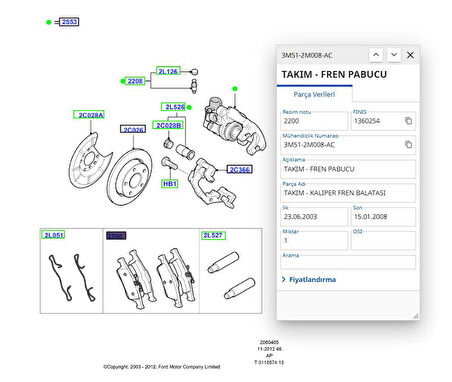The height and width of the screenshot is (382, 452).
Task: Copy the FINIS number 1360254
Action: tap(408, 121)
